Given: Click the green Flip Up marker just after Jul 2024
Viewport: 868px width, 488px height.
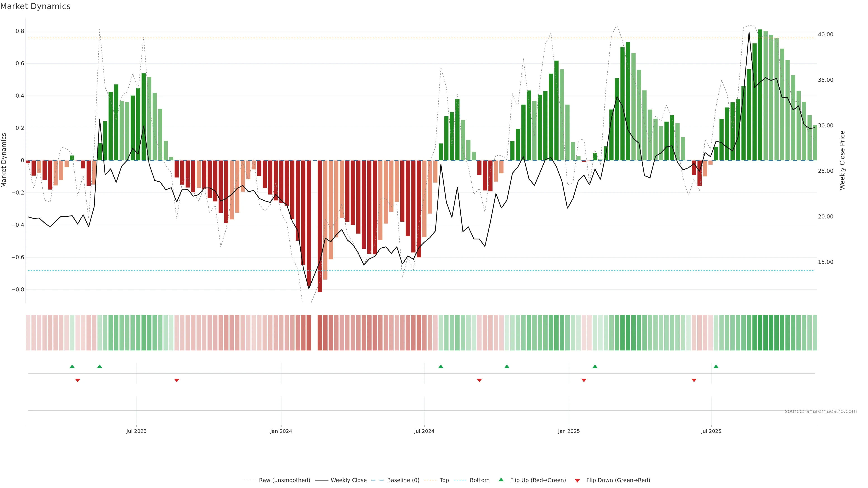Looking at the screenshot, I should [441, 366].
